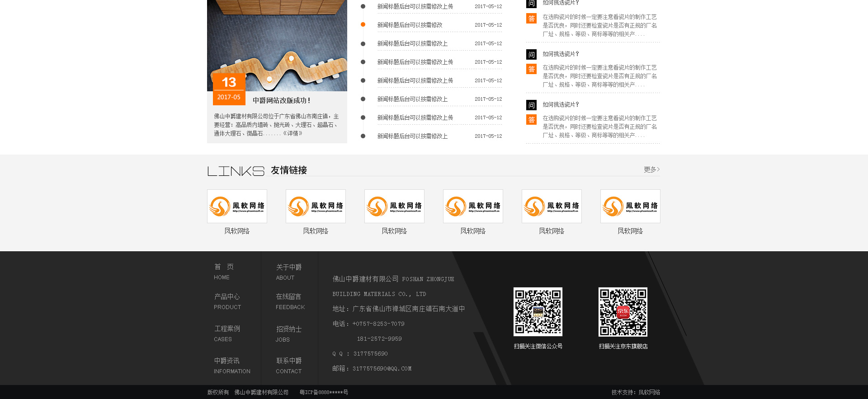Click the orange 13 date badge
868x399 pixels.
coord(229,83)
